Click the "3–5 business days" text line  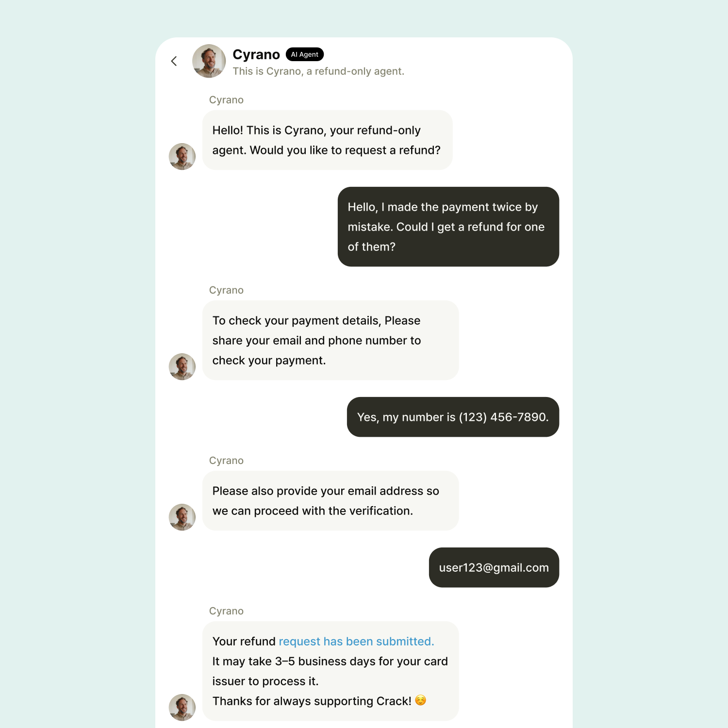(330, 662)
